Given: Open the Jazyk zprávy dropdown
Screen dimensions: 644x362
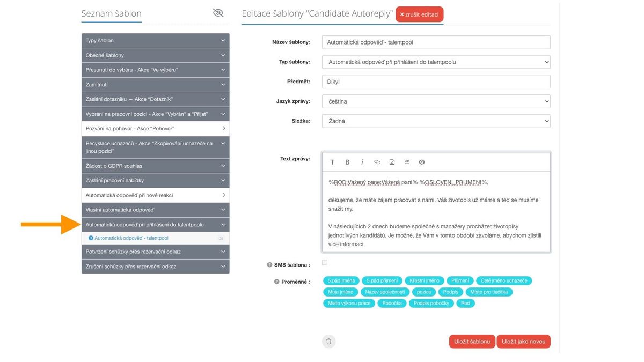Looking at the screenshot, I should pos(436,101).
